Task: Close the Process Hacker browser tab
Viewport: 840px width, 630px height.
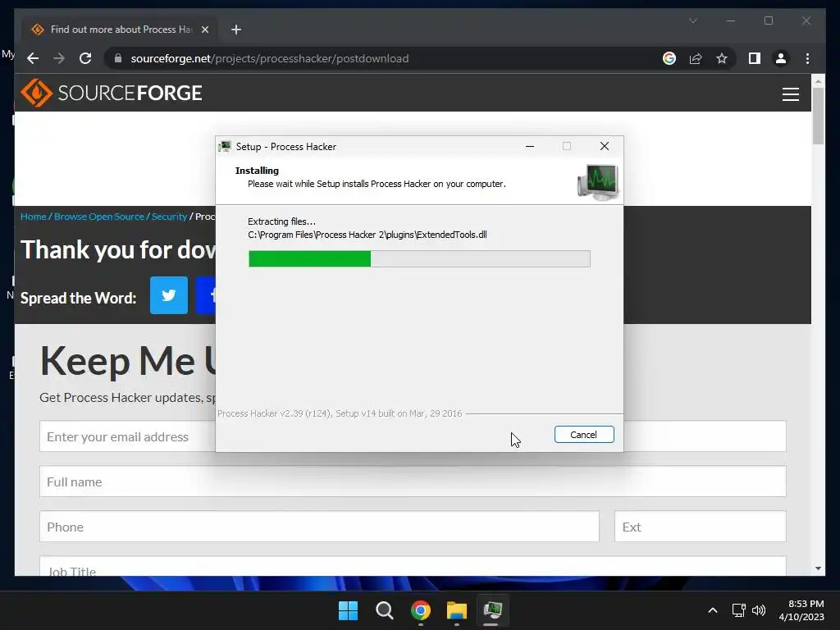Action: [204, 30]
